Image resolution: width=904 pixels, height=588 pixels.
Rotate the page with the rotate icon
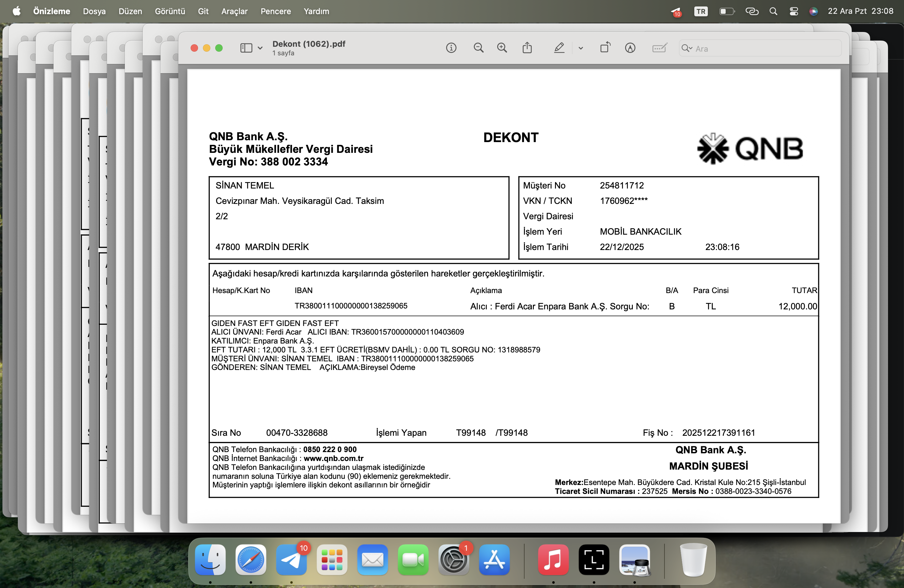click(605, 47)
